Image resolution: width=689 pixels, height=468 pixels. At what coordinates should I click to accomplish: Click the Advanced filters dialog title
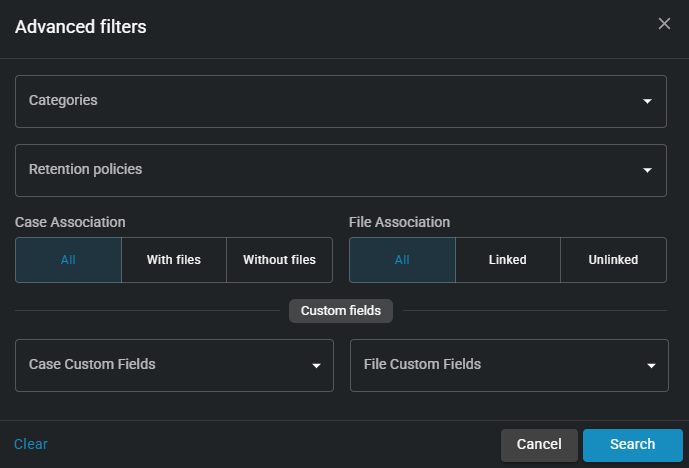81,27
